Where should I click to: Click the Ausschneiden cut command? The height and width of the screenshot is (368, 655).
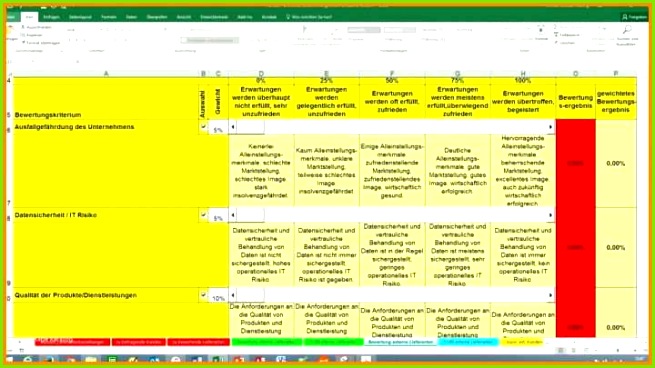click(37, 27)
